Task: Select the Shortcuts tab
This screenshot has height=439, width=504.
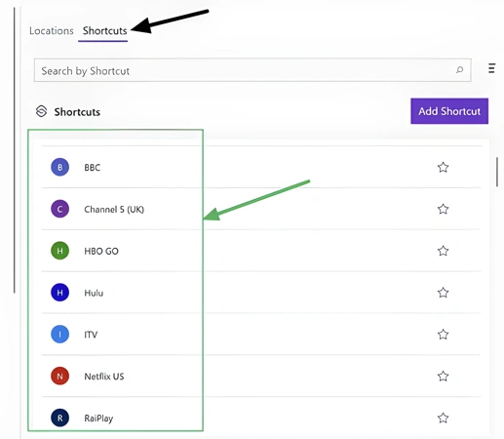Action: click(x=104, y=30)
